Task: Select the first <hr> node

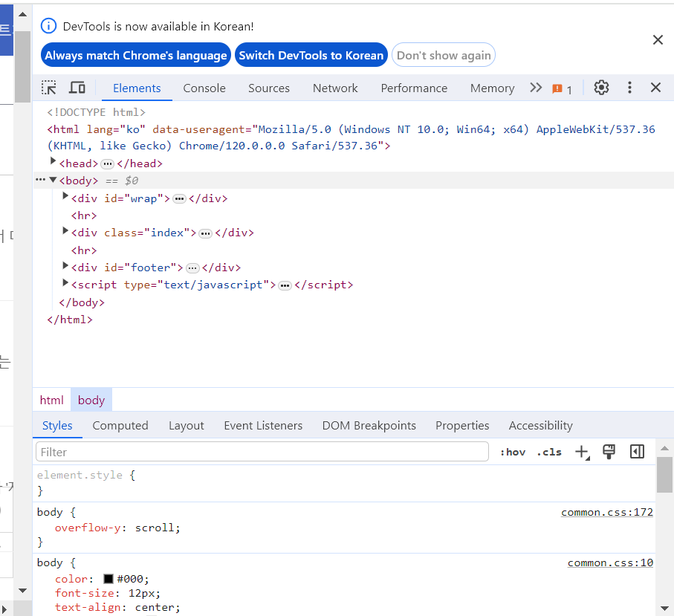Action: [x=84, y=215]
